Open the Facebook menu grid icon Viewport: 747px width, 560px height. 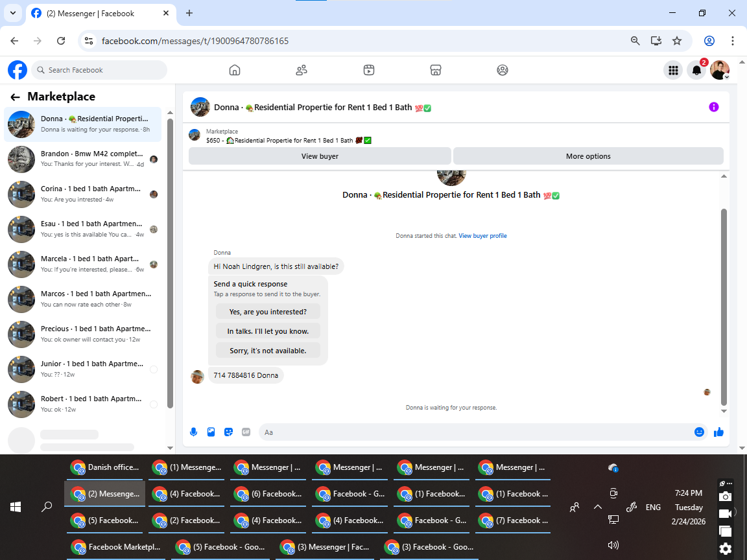pos(673,71)
